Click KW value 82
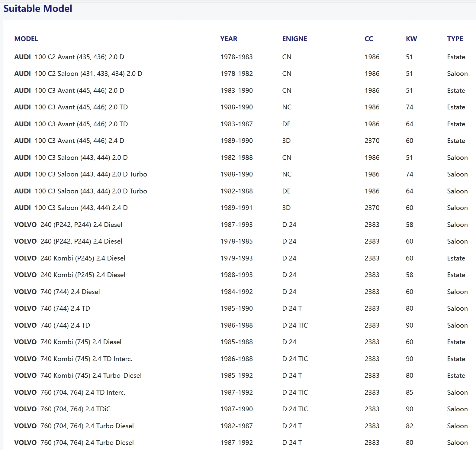476x450 pixels. pos(410,426)
